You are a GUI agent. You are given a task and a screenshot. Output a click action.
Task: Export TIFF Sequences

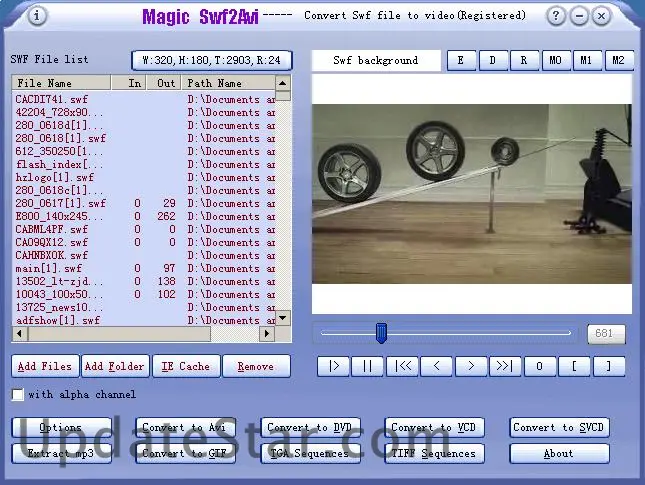[x=434, y=453]
